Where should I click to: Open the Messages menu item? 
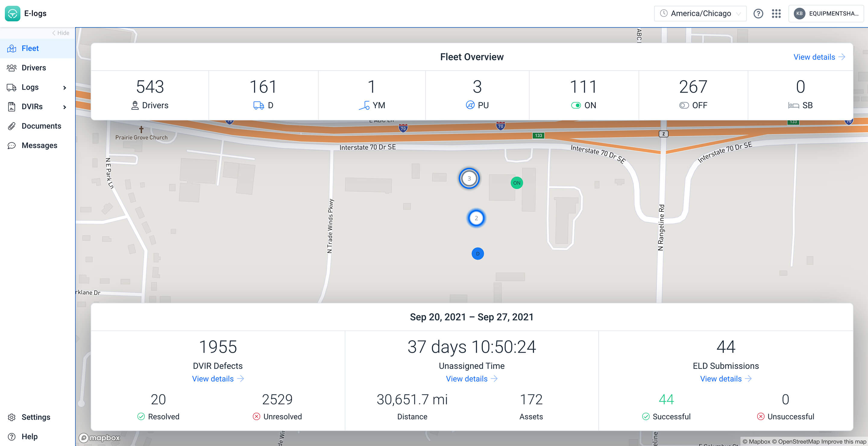(39, 145)
